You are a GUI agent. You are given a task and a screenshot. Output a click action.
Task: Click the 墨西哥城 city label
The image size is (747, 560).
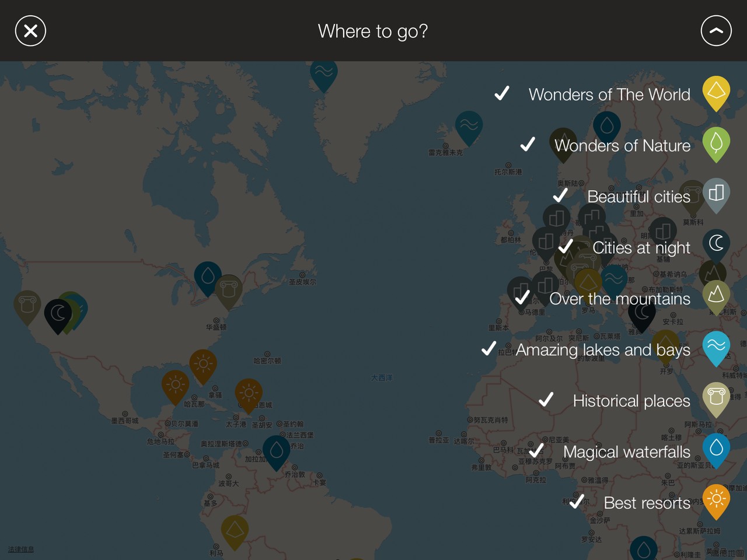125,421
